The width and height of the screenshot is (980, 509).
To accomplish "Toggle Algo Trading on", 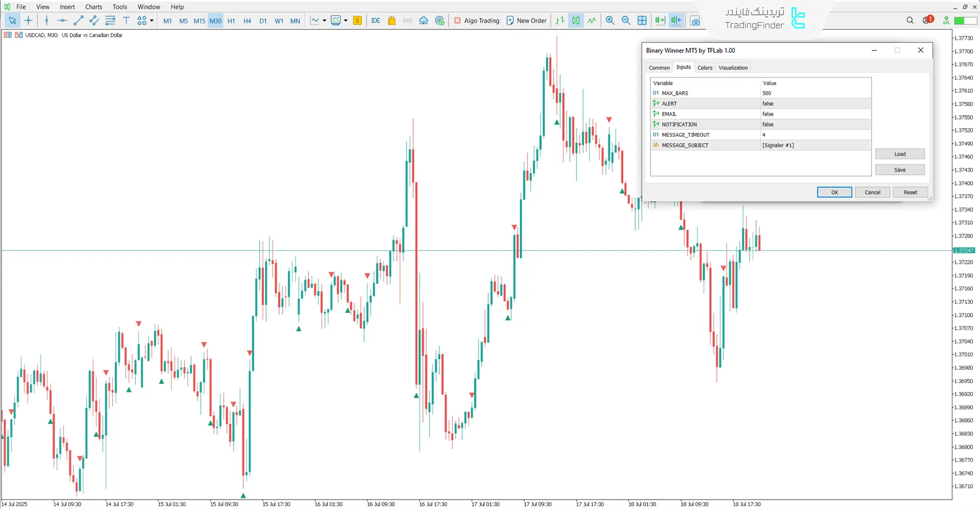I will coord(476,20).
